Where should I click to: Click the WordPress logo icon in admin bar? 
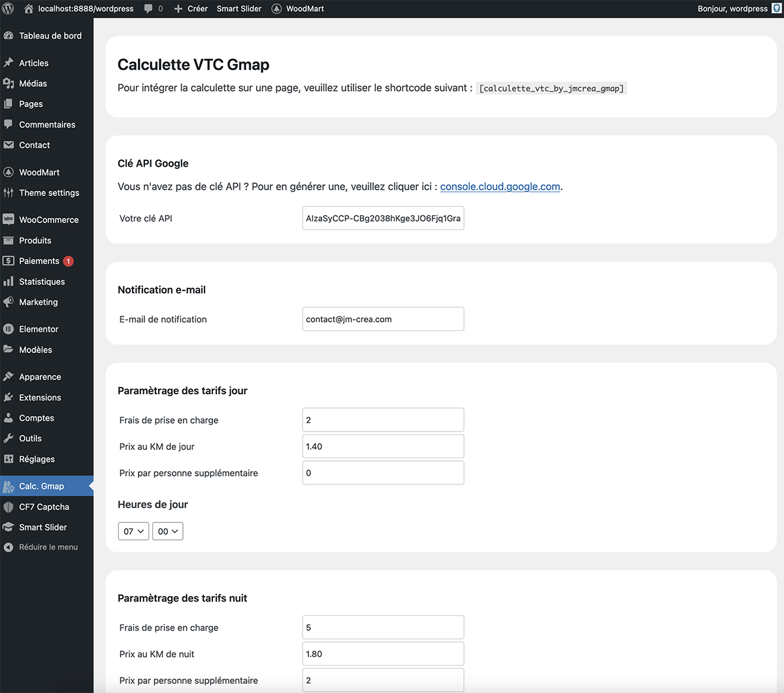8,8
